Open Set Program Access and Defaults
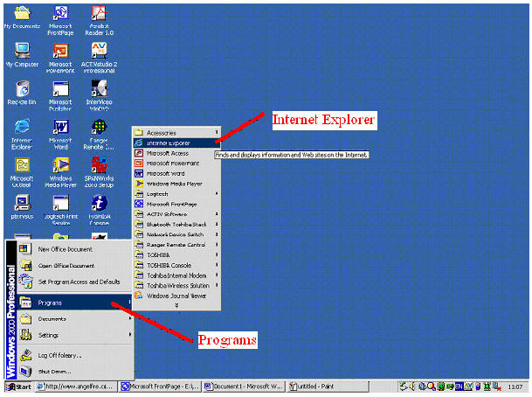Image resolution: width=532 pixels, height=397 pixels. [74, 282]
